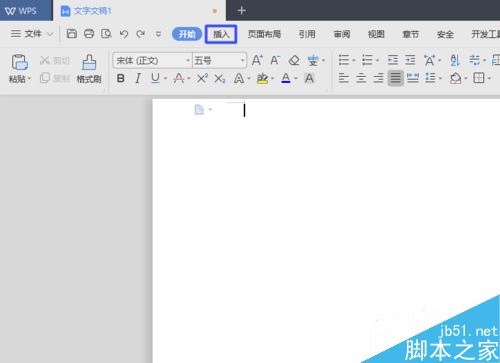Screen dimensions: 500x363
Task: Expand the File (文件) menu chevron
Action: 50,34
